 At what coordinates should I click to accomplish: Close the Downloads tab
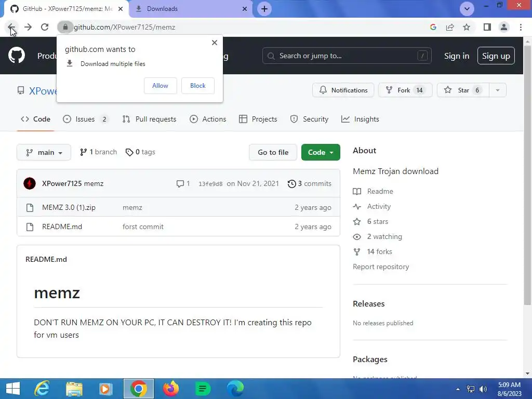point(245,9)
